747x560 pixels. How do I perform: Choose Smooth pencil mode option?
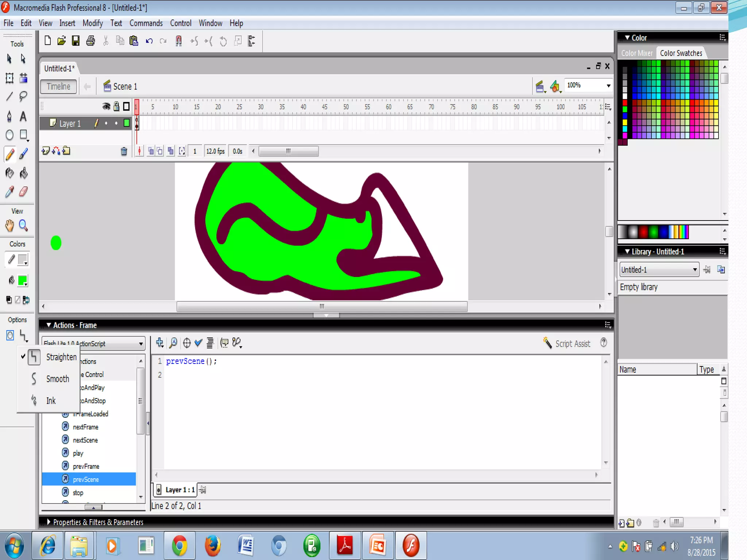click(x=57, y=379)
